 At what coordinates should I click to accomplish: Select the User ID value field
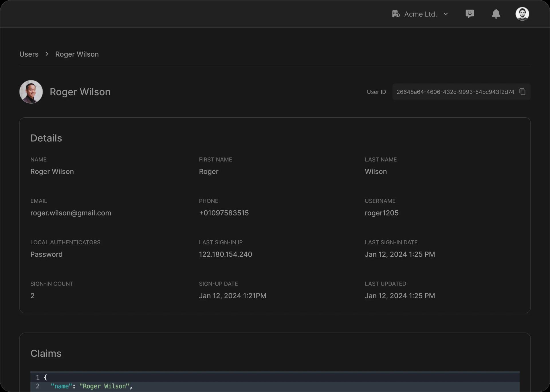pyautogui.click(x=455, y=92)
